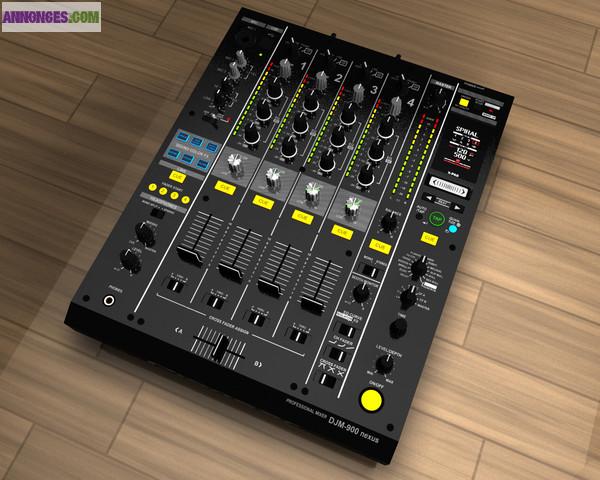The width and height of the screenshot is (600, 480).
Task: Click channel 3 Low EQ knob
Action: [x=327, y=161]
